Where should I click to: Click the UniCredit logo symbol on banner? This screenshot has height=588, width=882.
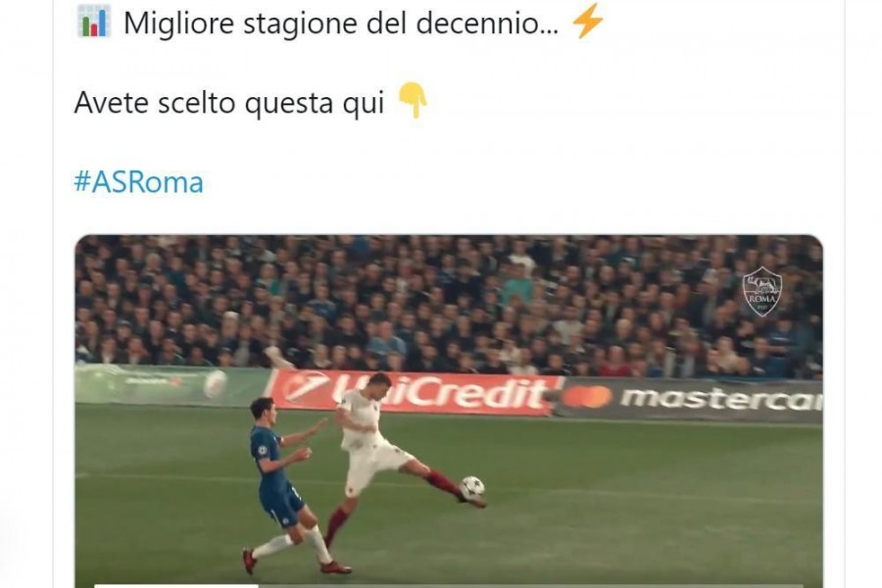(304, 386)
